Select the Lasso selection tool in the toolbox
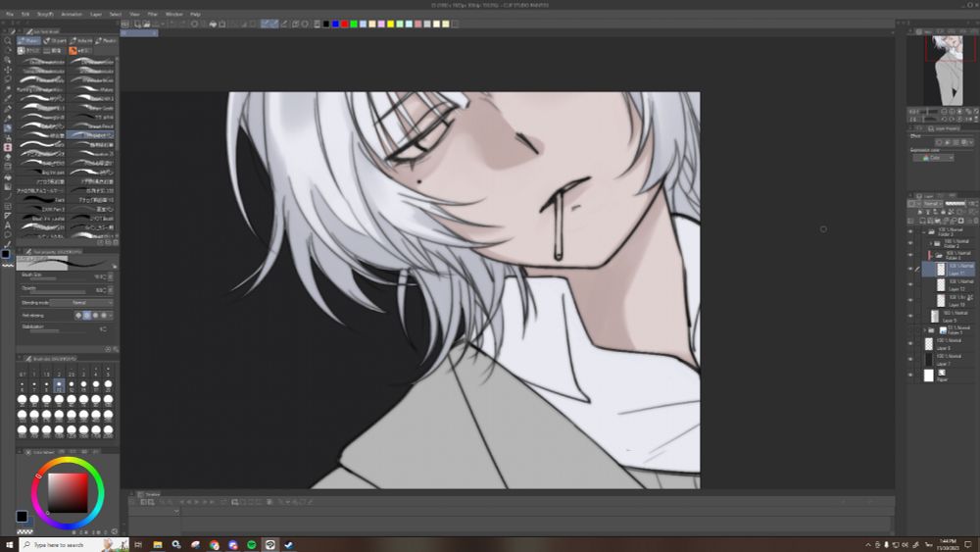 pos(8,79)
